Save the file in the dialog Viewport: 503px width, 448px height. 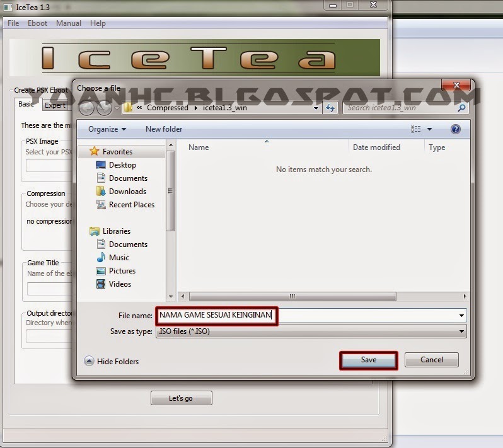click(x=369, y=360)
